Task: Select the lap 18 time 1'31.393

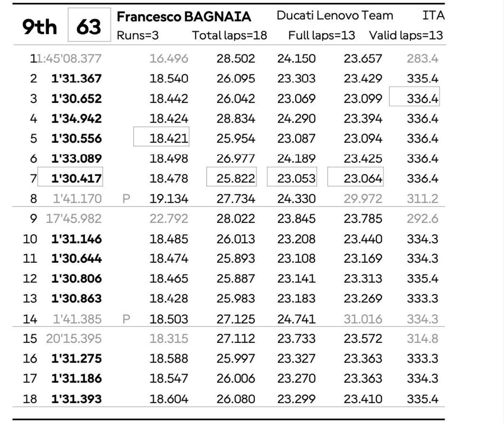Action: point(76,399)
